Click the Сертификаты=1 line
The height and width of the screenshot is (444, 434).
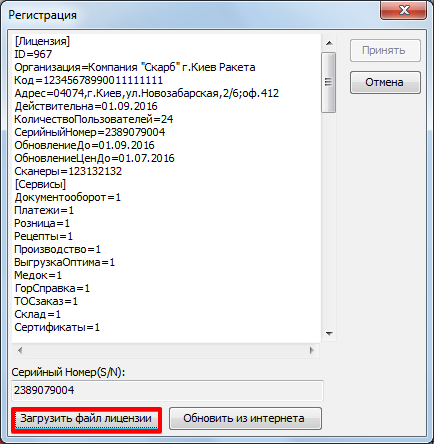pos(57,327)
